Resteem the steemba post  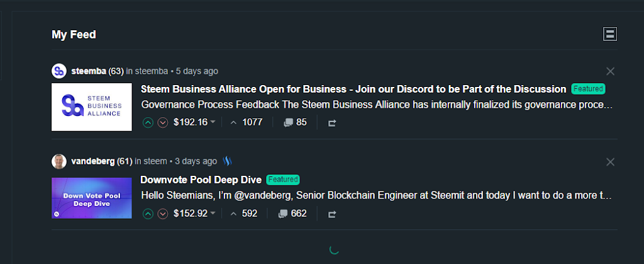click(332, 123)
